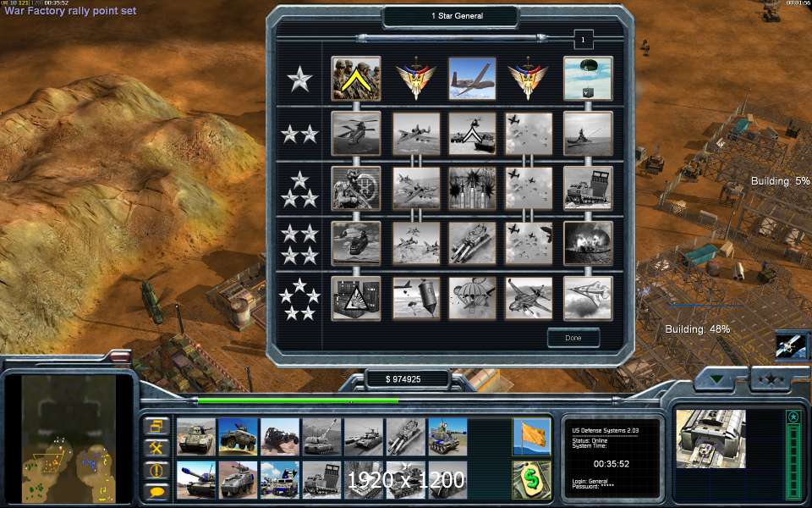Select the bomber planes power in two-star row
Screen dimensions: 812x508
[528, 134]
